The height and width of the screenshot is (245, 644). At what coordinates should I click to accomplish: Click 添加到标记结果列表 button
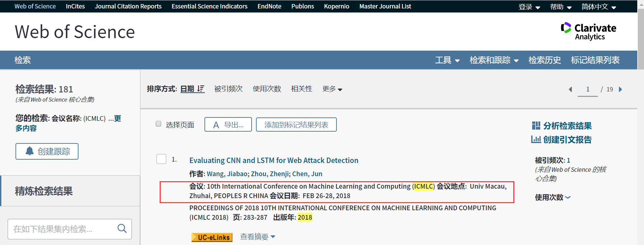296,125
